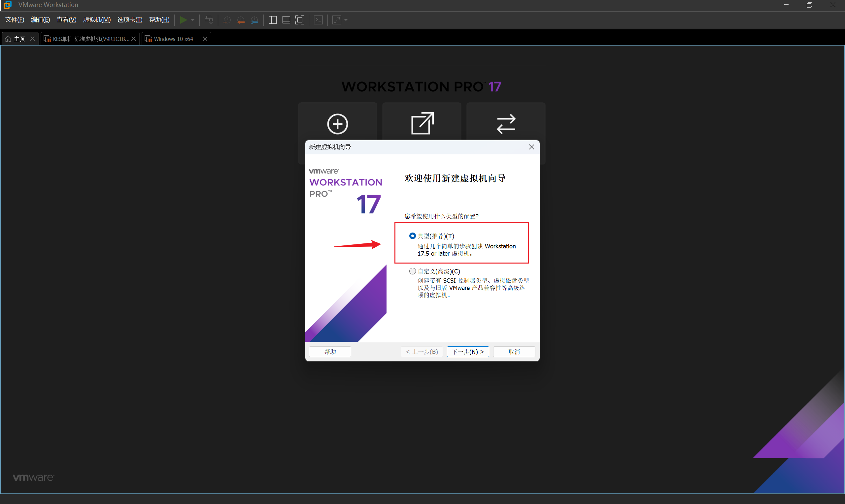Click the 下一步(N) button
Image resolution: width=845 pixels, height=504 pixels.
pyautogui.click(x=467, y=352)
